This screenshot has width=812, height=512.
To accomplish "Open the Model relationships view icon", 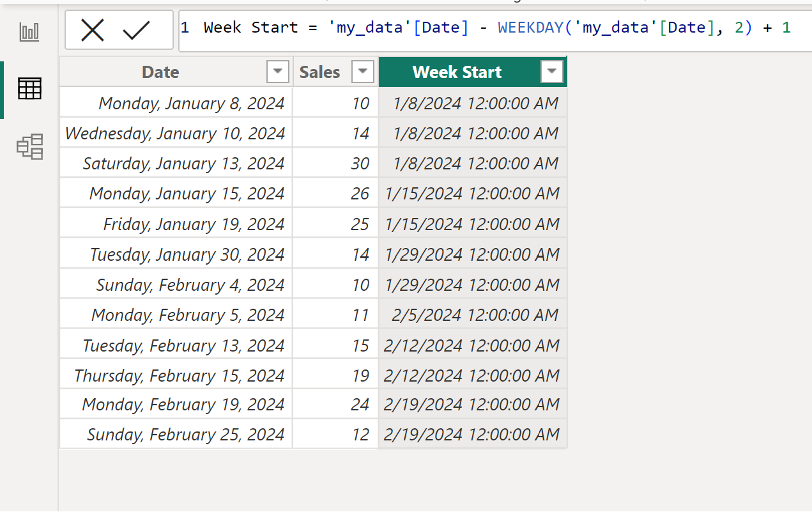I will coord(29,146).
